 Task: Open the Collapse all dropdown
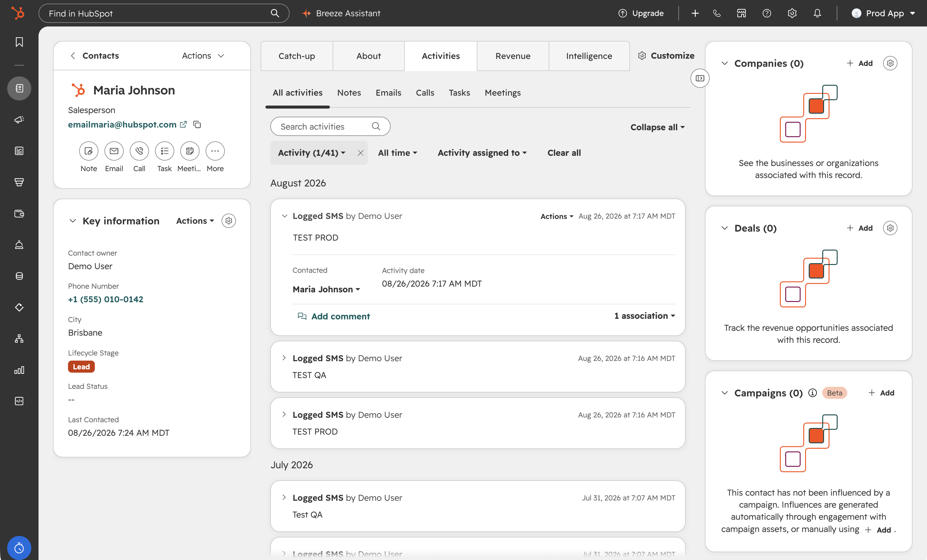coord(658,127)
